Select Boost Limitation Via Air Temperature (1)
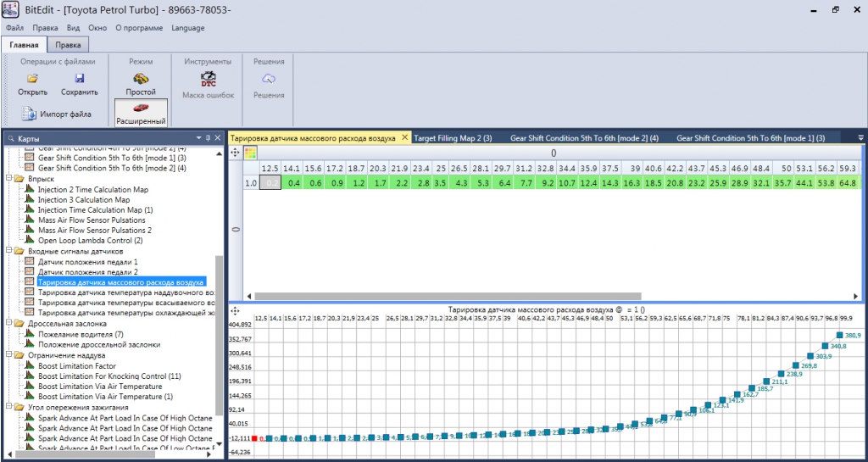 105,397
